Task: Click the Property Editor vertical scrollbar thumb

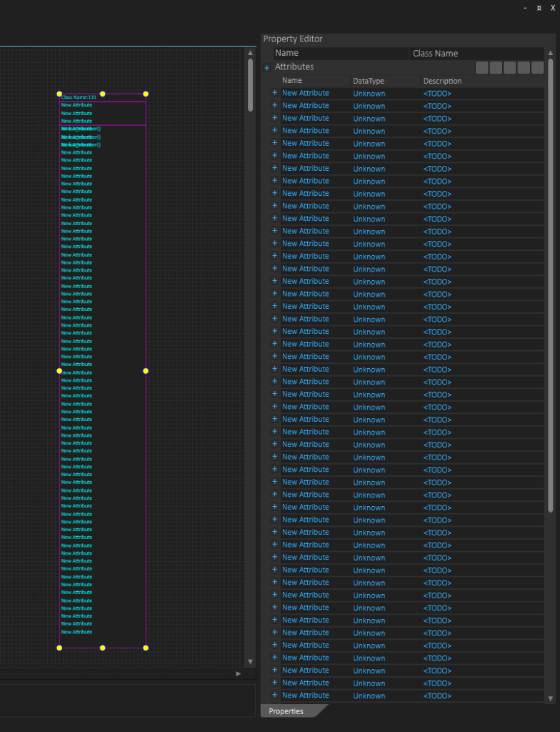Action: 551,286
